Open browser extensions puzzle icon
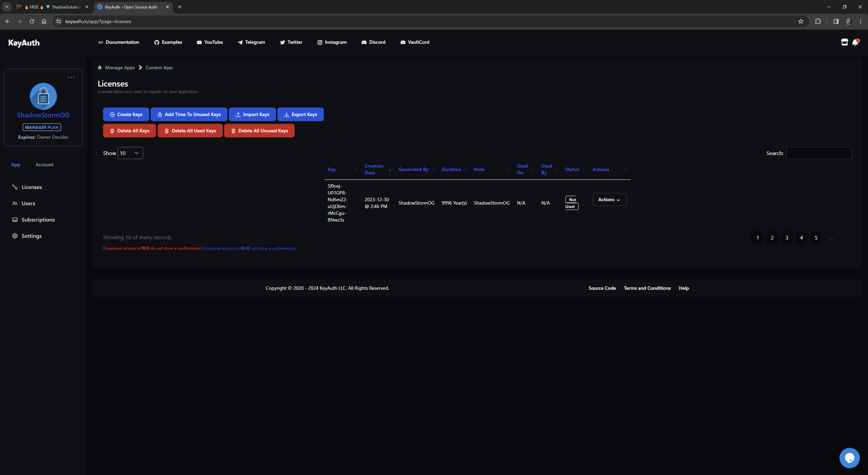Screen dimensions: 868x475 (x=818, y=21)
